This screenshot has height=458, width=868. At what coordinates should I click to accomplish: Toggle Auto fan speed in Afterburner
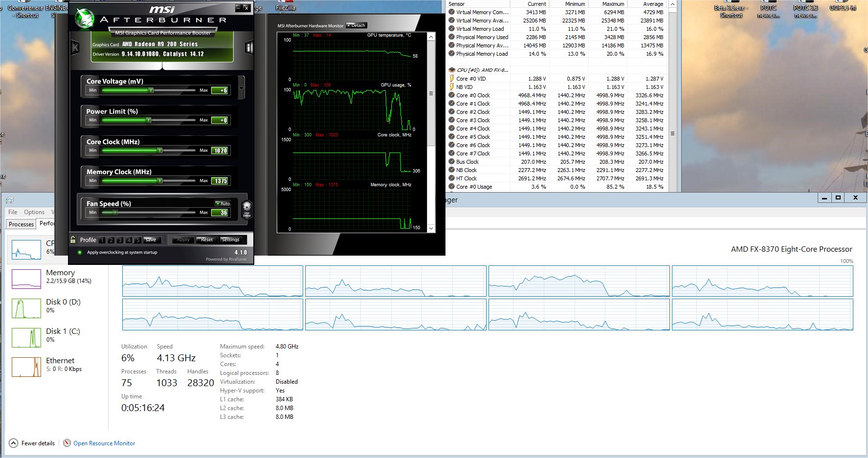pyautogui.click(x=223, y=203)
